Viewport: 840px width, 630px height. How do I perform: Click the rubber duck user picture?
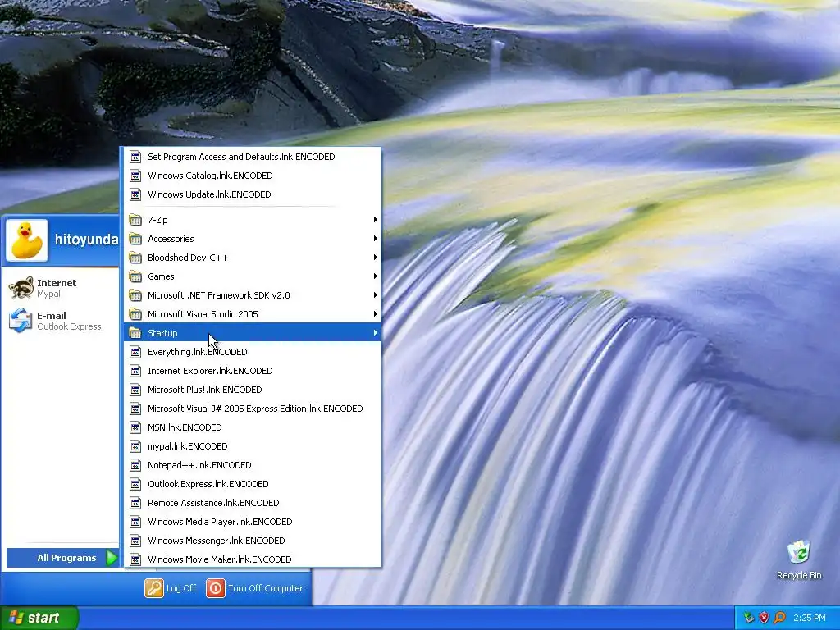[27, 240]
